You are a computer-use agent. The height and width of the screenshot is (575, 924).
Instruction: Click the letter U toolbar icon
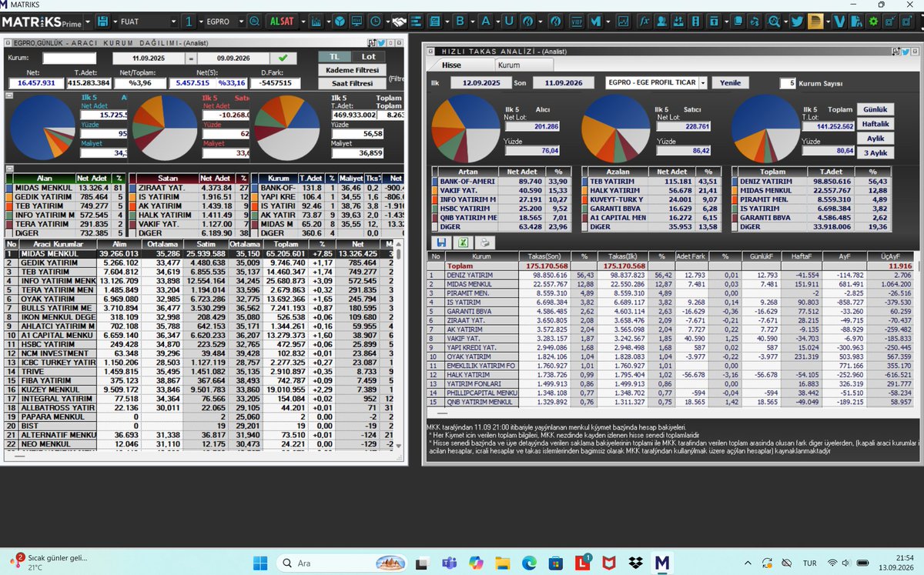pos(509,22)
